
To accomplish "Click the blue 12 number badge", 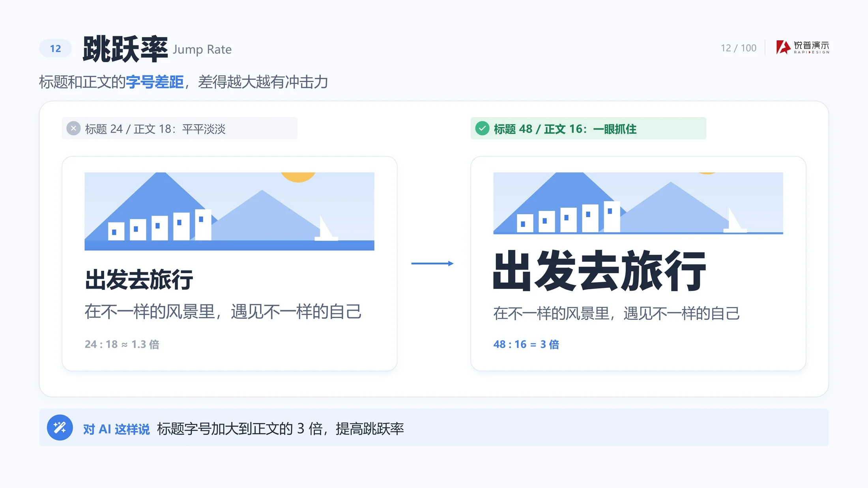I will coord(55,48).
